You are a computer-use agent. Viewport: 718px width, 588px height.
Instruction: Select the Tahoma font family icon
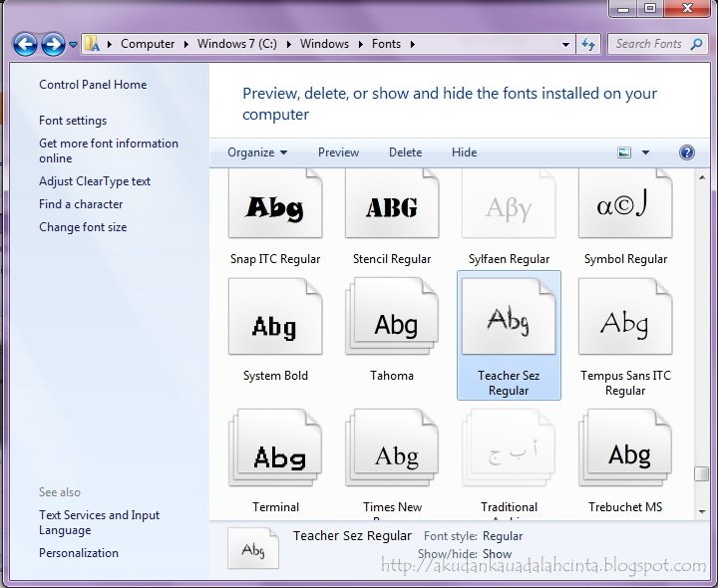[392, 319]
